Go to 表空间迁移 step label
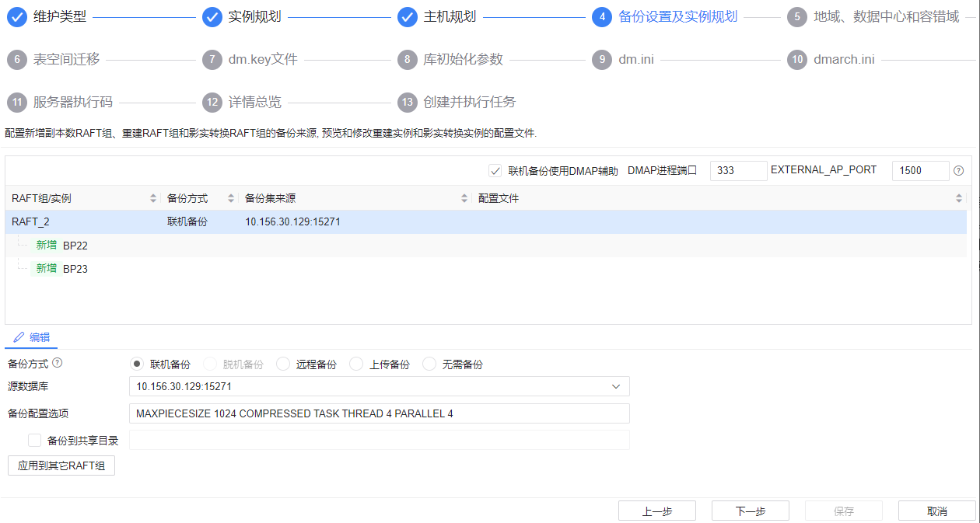This screenshot has height=523, width=980. pos(66,60)
